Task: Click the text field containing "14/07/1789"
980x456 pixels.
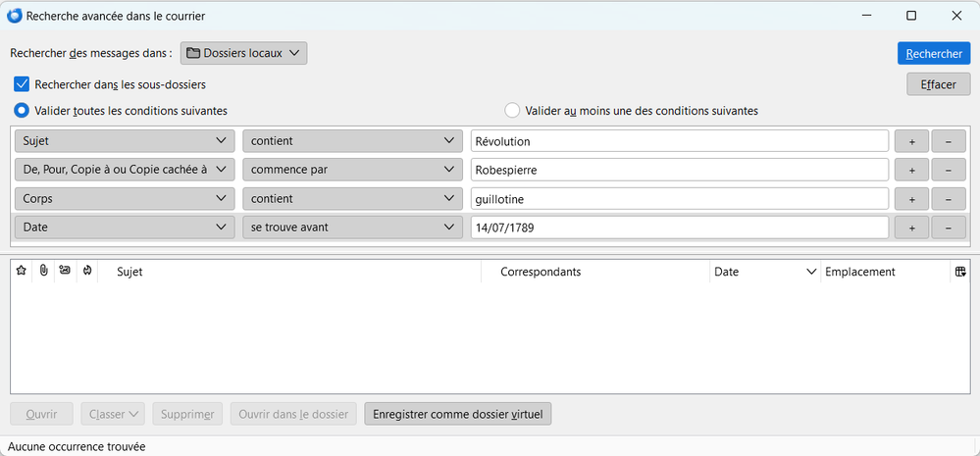Action: [x=679, y=228]
